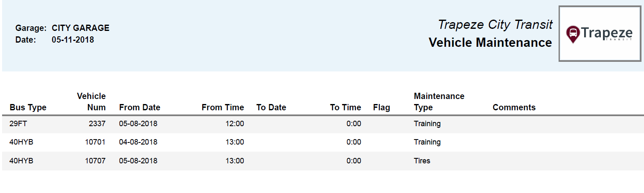Select the From Date column header
Viewport: 644px width, 193px height.
139,107
